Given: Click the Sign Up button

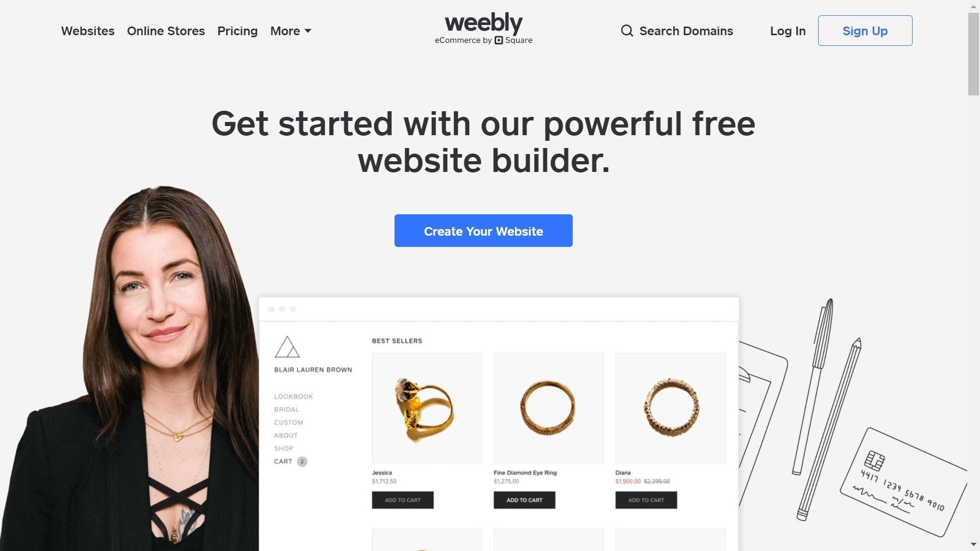Looking at the screenshot, I should (865, 30).
